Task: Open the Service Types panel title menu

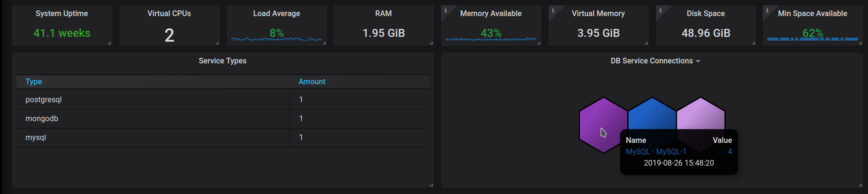Action: [x=222, y=61]
